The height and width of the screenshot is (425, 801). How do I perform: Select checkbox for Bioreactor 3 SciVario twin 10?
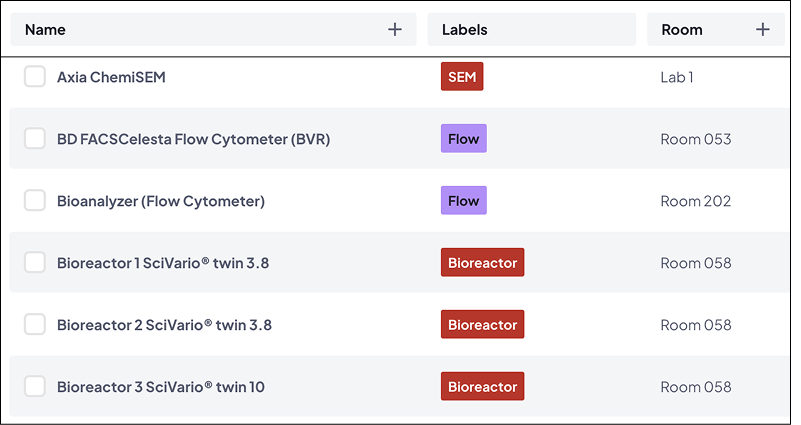[35, 387]
